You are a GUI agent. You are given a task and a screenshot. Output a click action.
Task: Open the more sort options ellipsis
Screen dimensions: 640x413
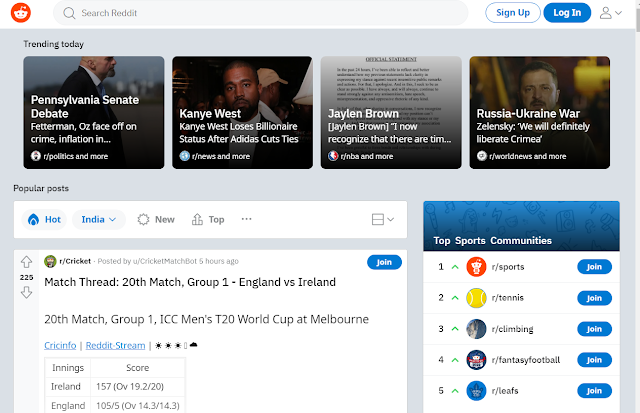(247, 219)
